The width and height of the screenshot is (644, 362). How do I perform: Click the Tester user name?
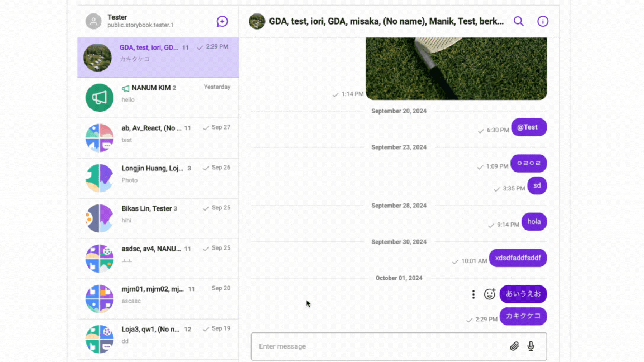117,17
